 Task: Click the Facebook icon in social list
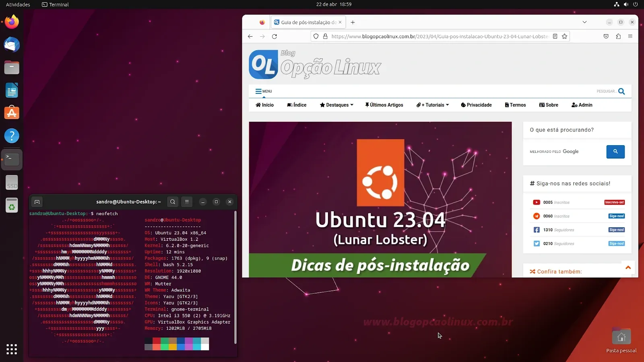point(537,230)
